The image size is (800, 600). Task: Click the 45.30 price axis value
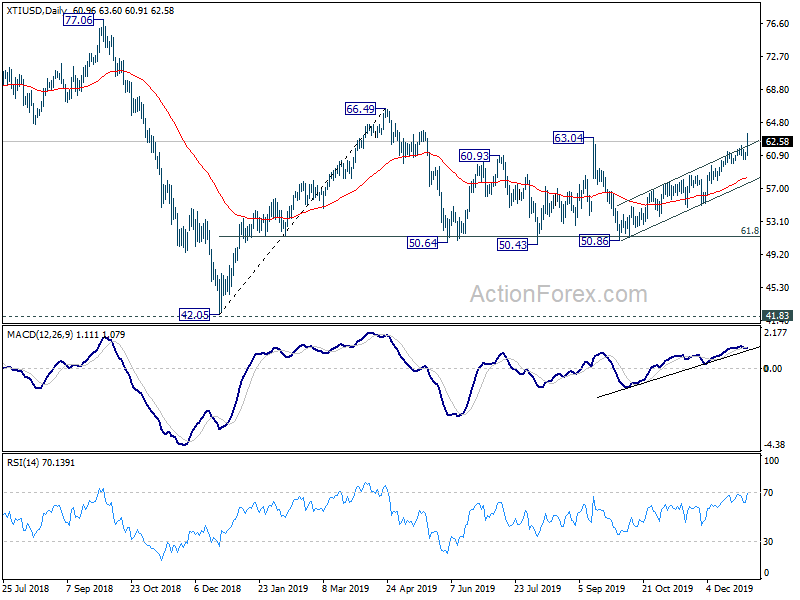(x=778, y=288)
